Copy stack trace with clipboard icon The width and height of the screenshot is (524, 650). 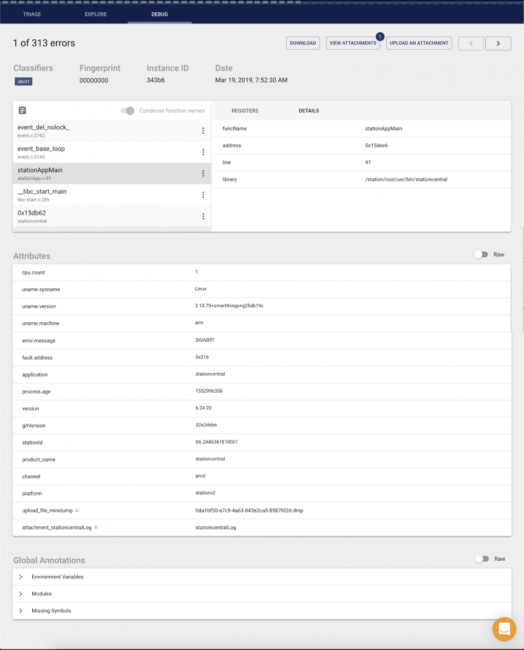point(22,110)
